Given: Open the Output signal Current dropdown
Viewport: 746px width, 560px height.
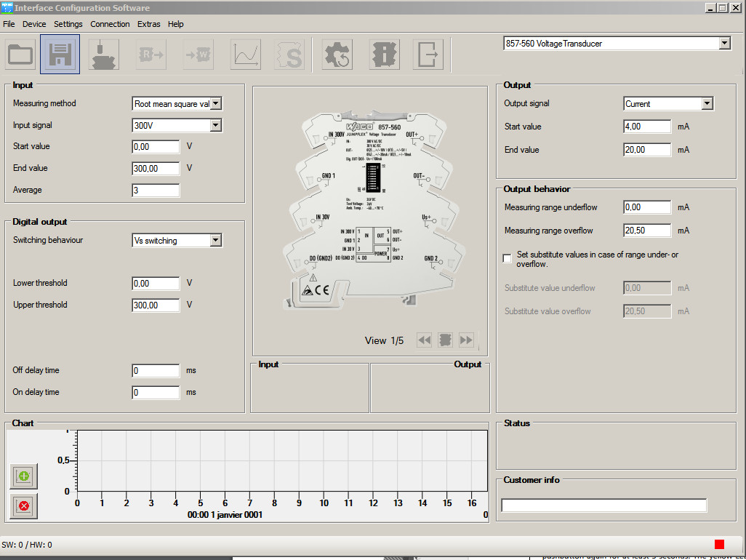Looking at the screenshot, I should (707, 104).
